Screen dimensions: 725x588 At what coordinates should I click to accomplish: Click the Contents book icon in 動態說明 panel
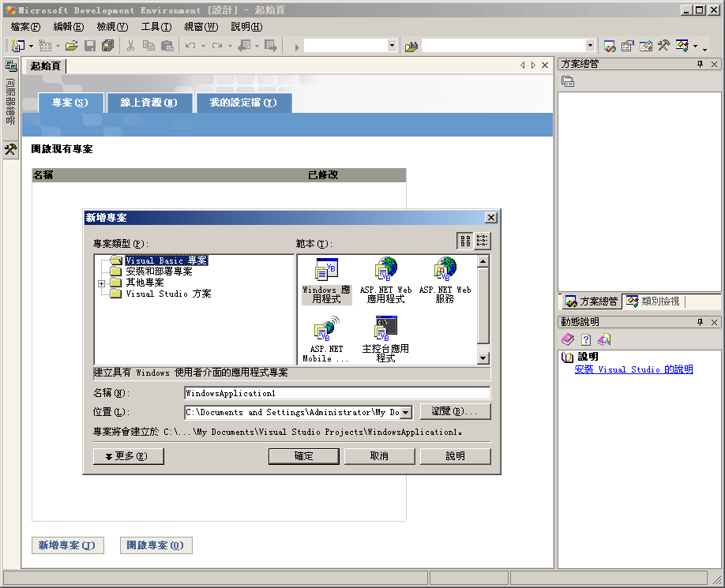pos(568,339)
